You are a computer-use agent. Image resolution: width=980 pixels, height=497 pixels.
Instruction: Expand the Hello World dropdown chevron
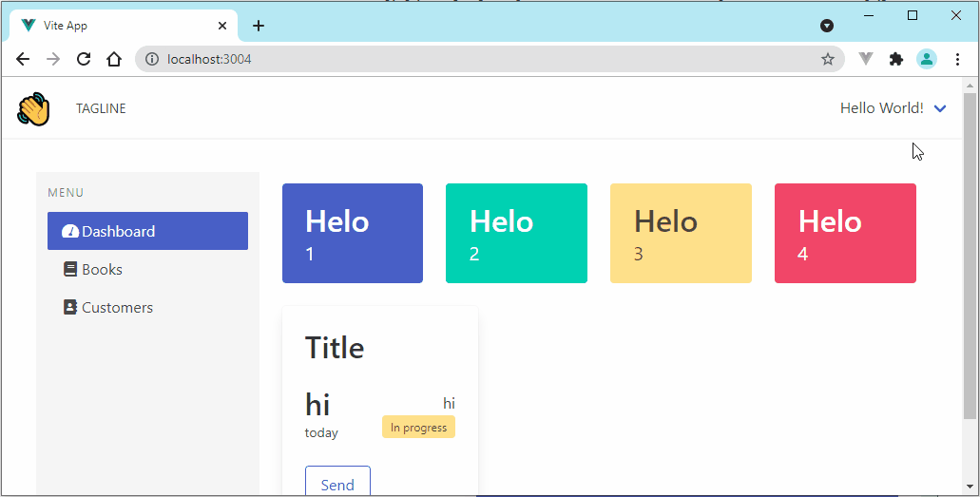point(940,108)
